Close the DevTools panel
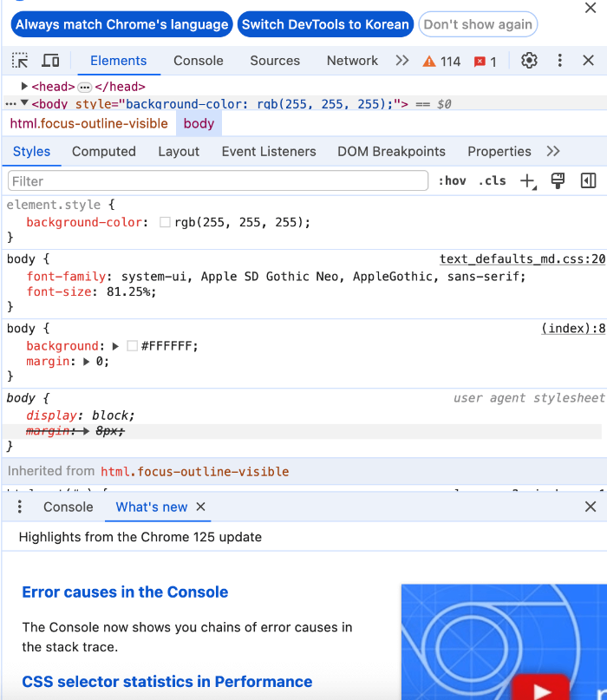 coord(588,60)
